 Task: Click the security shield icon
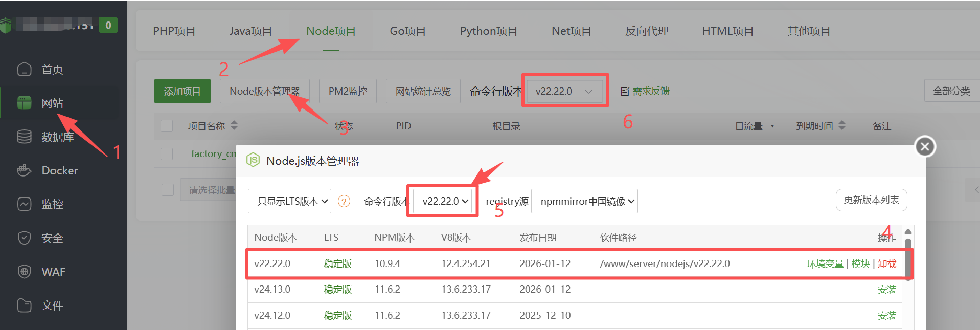[x=24, y=238]
